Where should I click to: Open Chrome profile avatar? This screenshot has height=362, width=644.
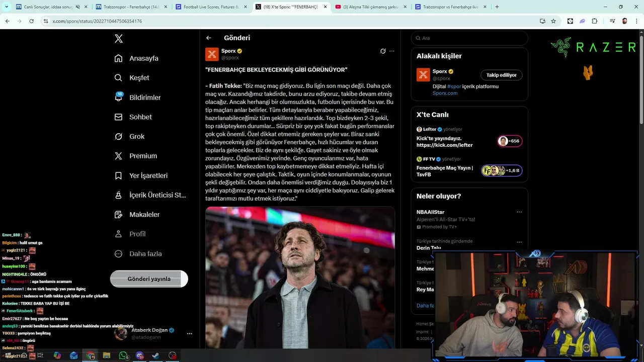(624, 21)
